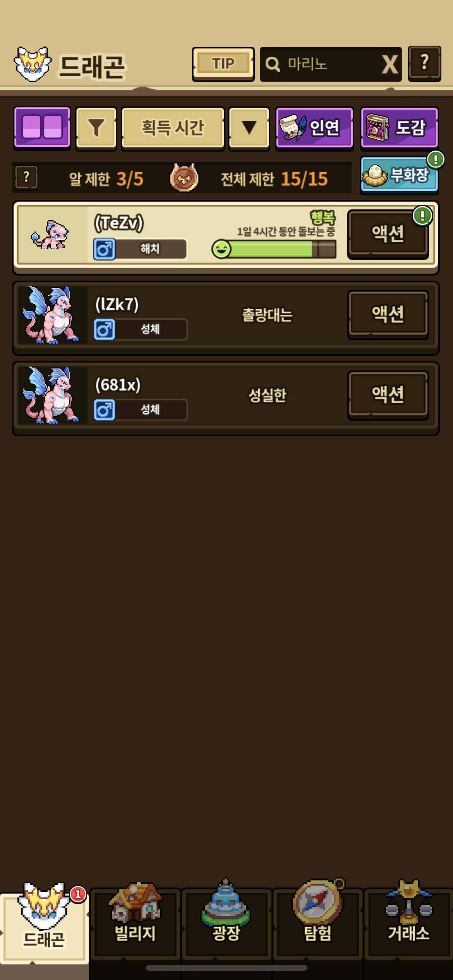
Task: Click 액션 for dragon TeZv
Action: (388, 234)
